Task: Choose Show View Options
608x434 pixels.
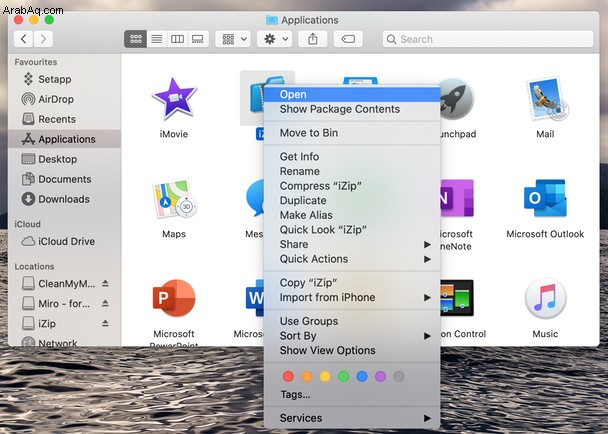Action: tap(352, 350)
